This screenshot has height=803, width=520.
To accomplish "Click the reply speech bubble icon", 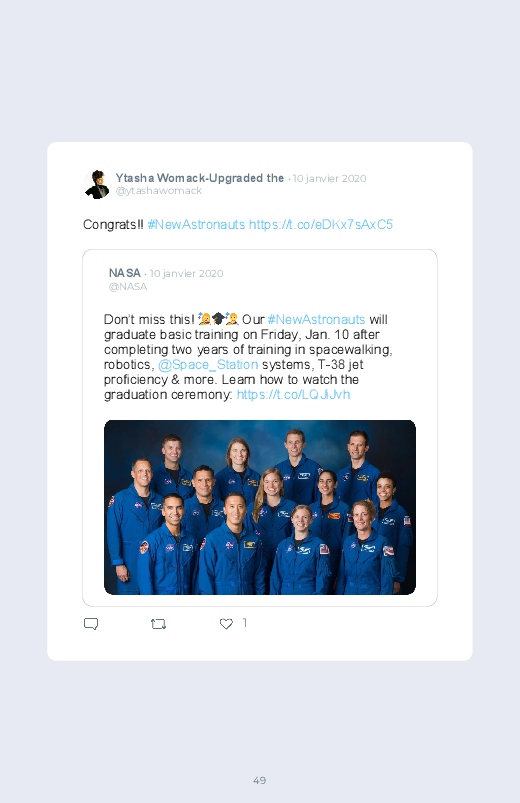I will click(91, 624).
